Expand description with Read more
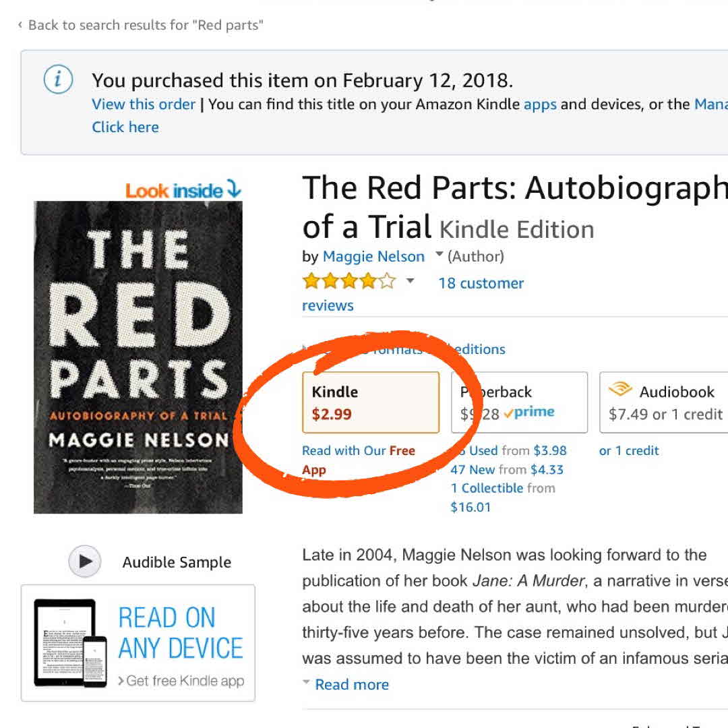Viewport: 728px width, 728px height. point(351,684)
